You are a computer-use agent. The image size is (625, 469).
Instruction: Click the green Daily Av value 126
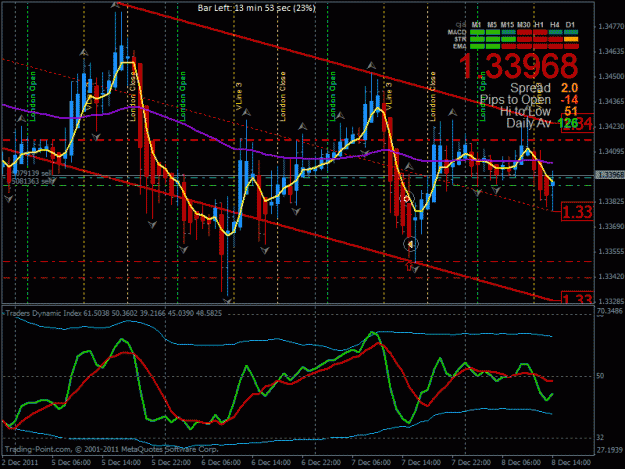[x=568, y=123]
